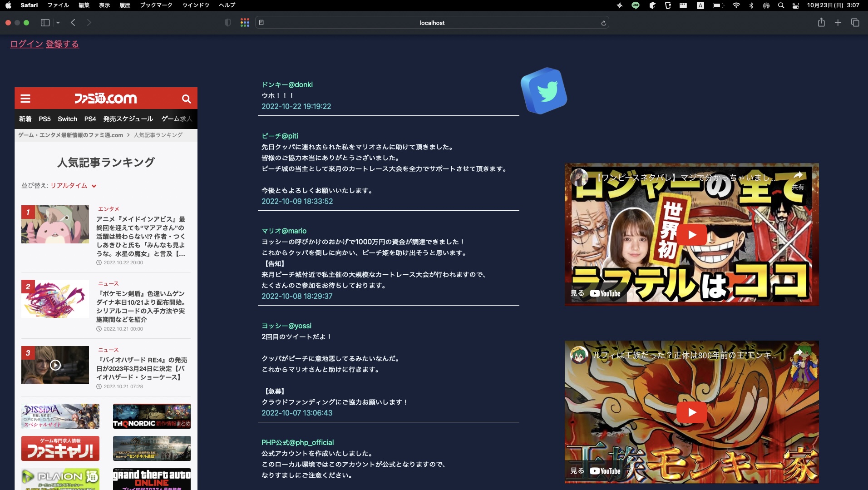
Task: Click the blue Twitter bird icon
Action: click(x=544, y=91)
